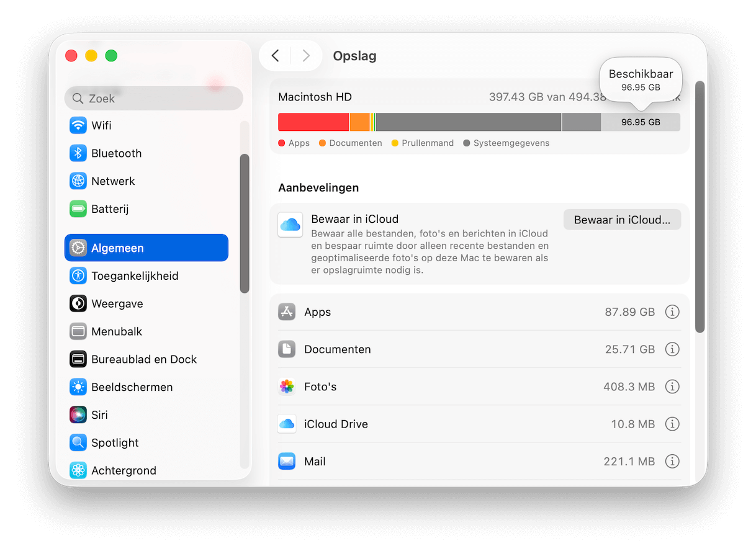Click the 10.8 MB value

(x=633, y=424)
